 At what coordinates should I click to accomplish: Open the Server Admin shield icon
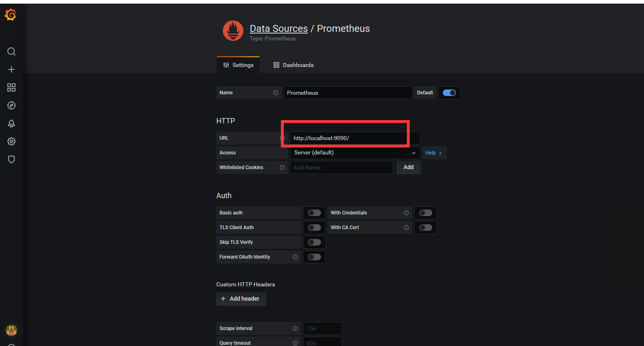point(11,159)
